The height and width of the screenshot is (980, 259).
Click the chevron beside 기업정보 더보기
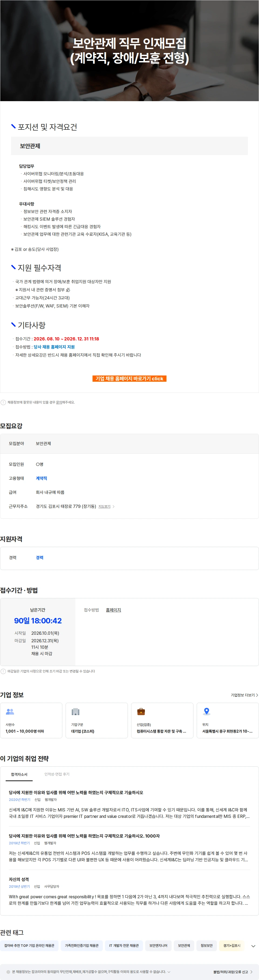pyautogui.click(x=257, y=695)
